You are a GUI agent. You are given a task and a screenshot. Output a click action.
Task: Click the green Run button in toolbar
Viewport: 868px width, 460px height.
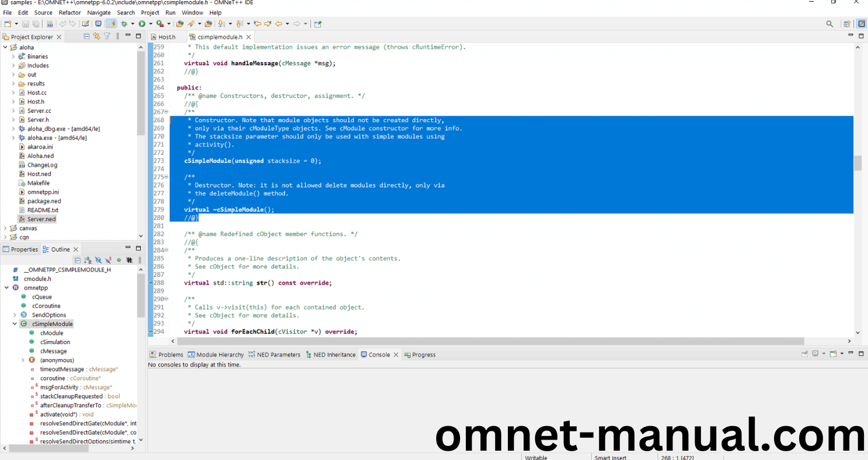(141, 24)
